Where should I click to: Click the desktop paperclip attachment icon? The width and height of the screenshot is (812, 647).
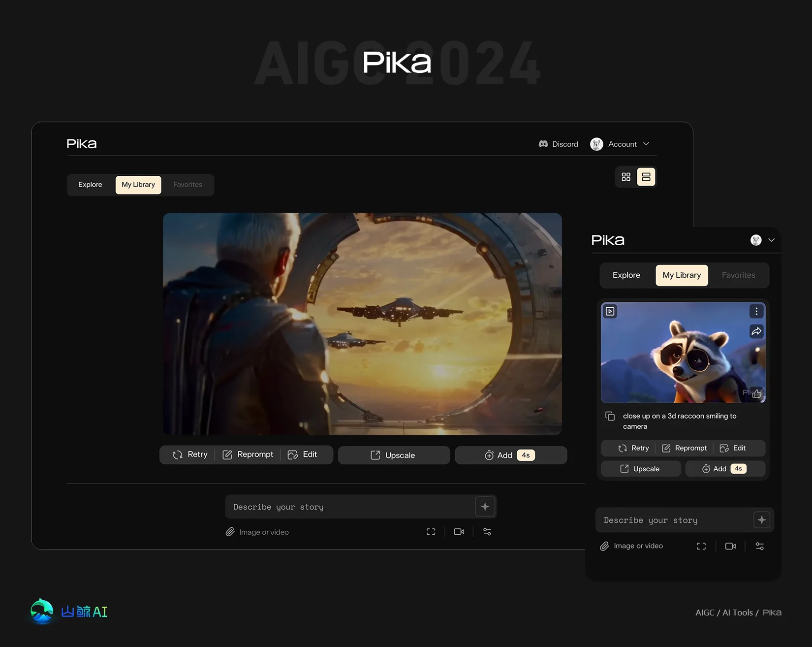[x=230, y=532]
